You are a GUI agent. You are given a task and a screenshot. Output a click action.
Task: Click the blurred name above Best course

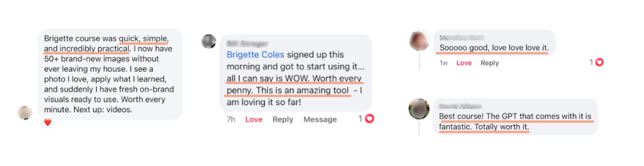coord(460,106)
